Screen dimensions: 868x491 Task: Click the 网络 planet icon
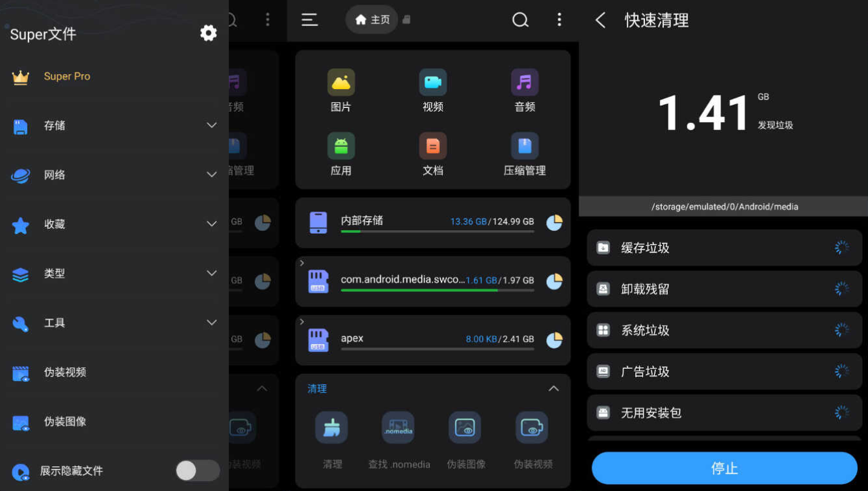pos(21,176)
